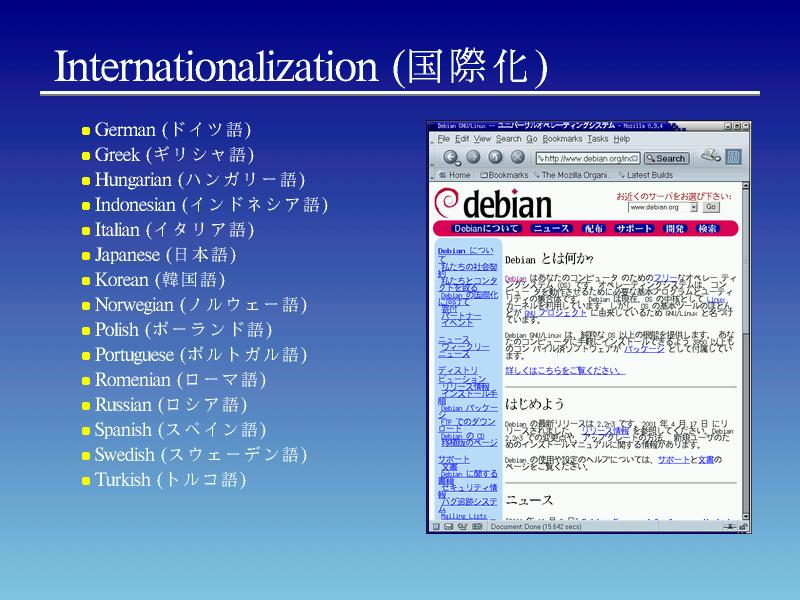Click the パッケージ link in the second paragraph
This screenshot has height=600, width=800.
(x=644, y=348)
